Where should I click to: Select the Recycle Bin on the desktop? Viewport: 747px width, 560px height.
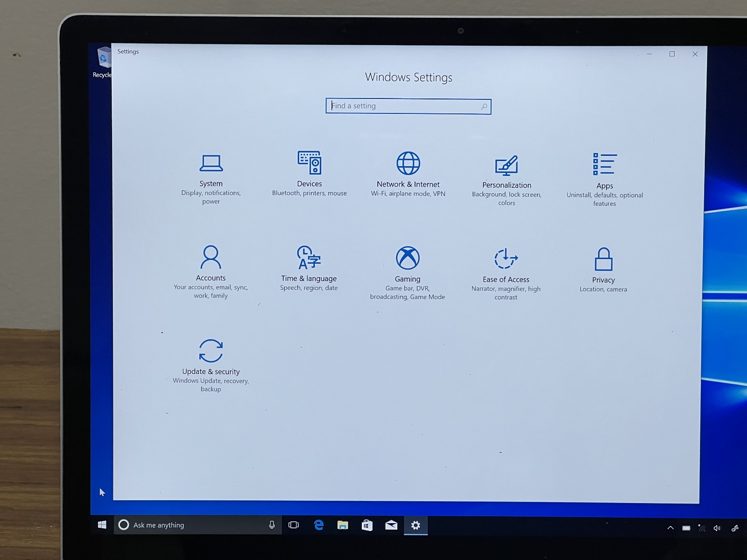click(103, 63)
